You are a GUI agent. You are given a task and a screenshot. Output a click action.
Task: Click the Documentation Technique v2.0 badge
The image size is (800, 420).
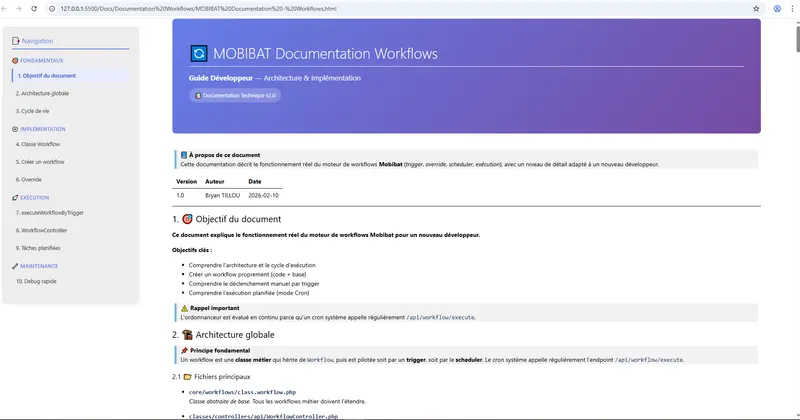tap(235, 95)
